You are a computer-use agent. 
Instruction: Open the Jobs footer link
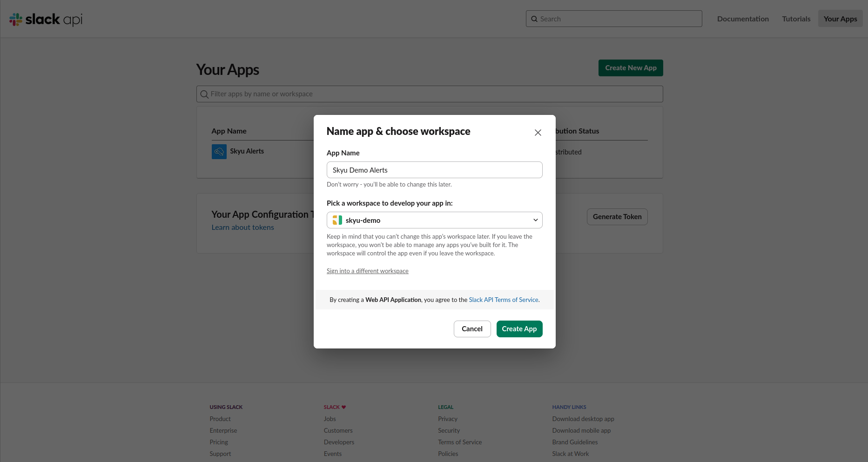pyautogui.click(x=330, y=419)
